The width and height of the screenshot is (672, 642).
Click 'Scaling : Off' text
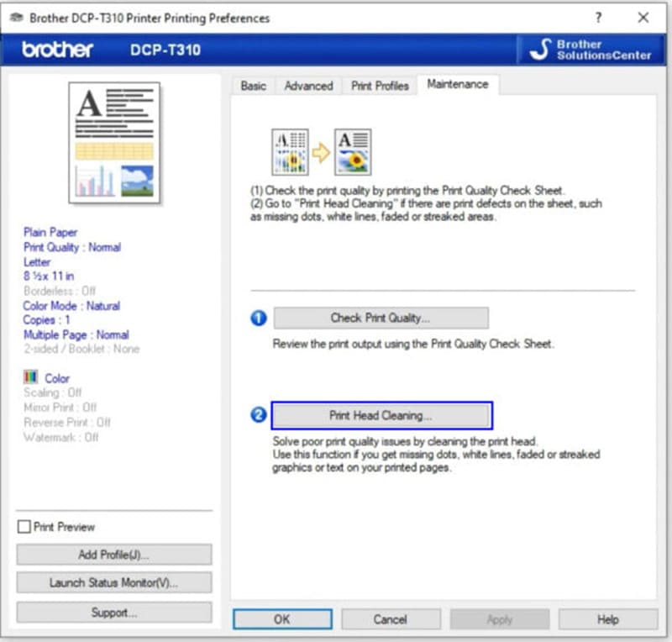(x=53, y=392)
